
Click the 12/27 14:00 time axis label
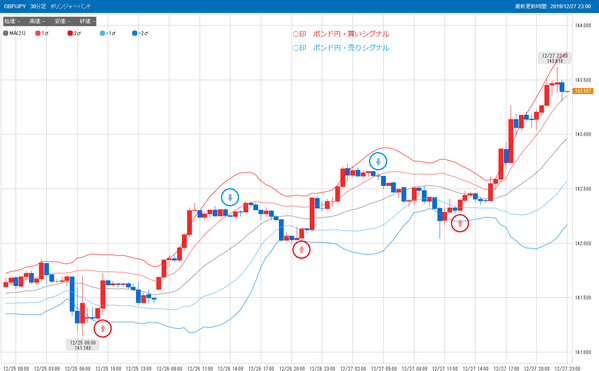click(x=475, y=368)
